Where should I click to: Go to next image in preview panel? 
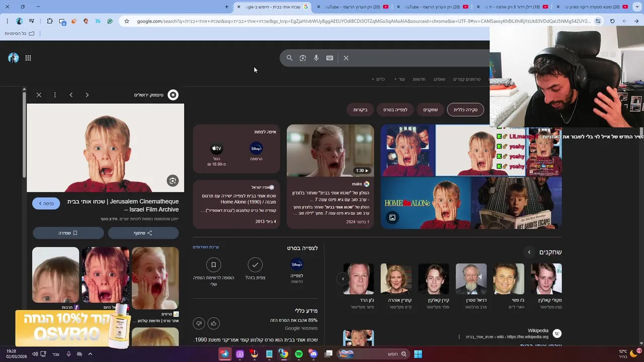point(87,95)
